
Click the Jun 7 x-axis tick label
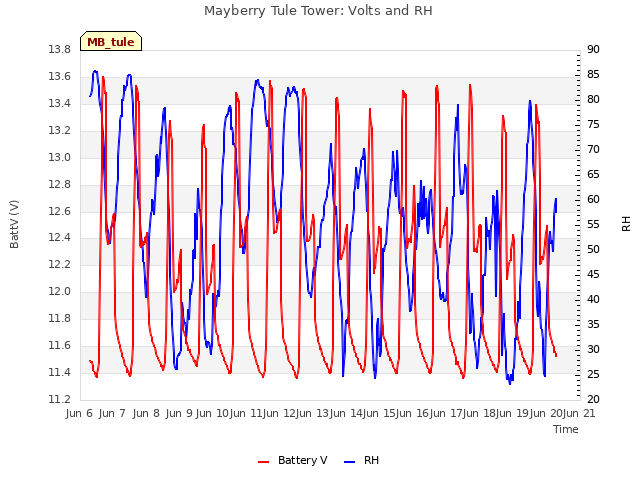[112, 413]
